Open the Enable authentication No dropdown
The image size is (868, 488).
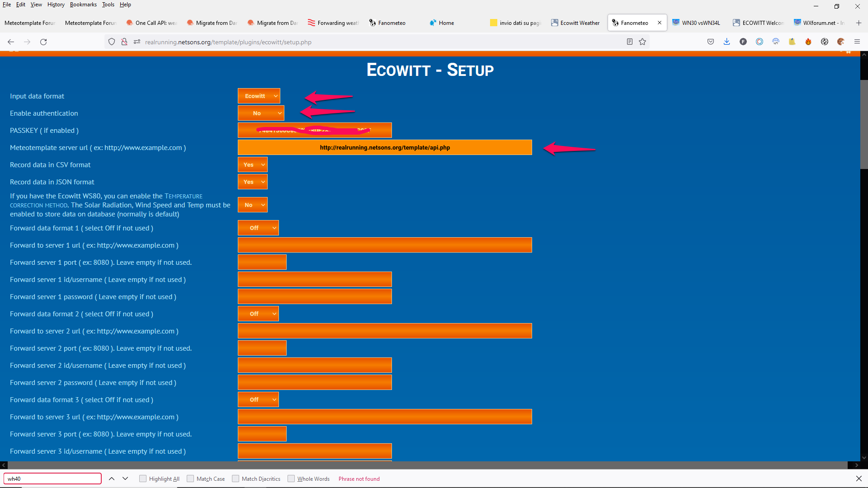click(261, 113)
